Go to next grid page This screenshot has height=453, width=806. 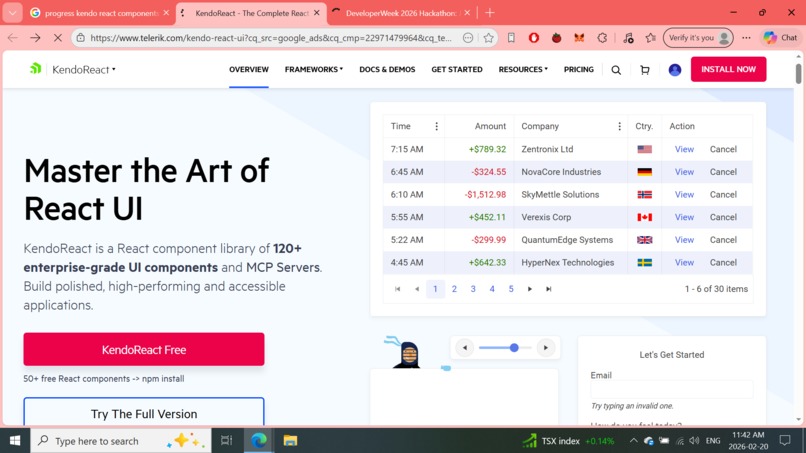point(529,289)
